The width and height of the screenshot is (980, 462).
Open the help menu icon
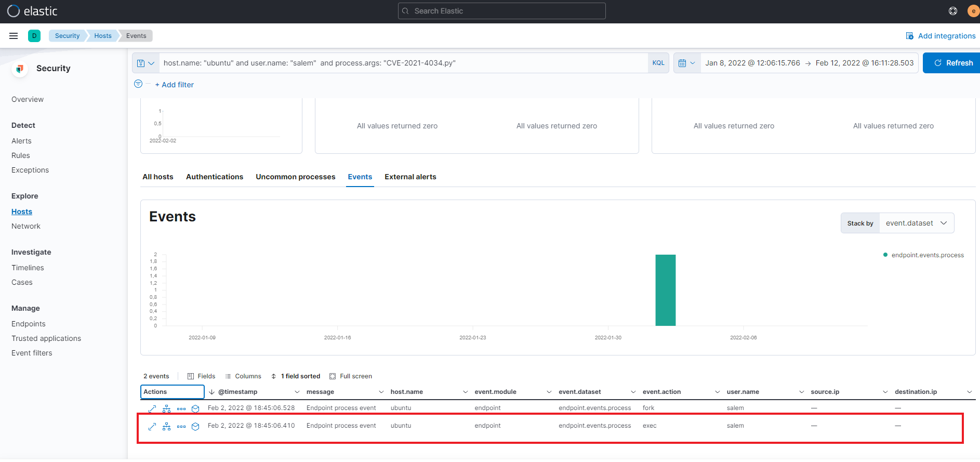(x=953, y=11)
